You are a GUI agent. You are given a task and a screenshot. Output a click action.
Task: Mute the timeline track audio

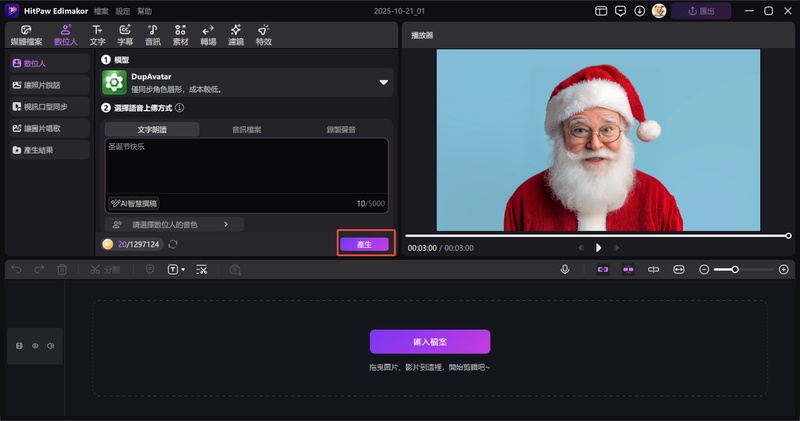coord(51,346)
